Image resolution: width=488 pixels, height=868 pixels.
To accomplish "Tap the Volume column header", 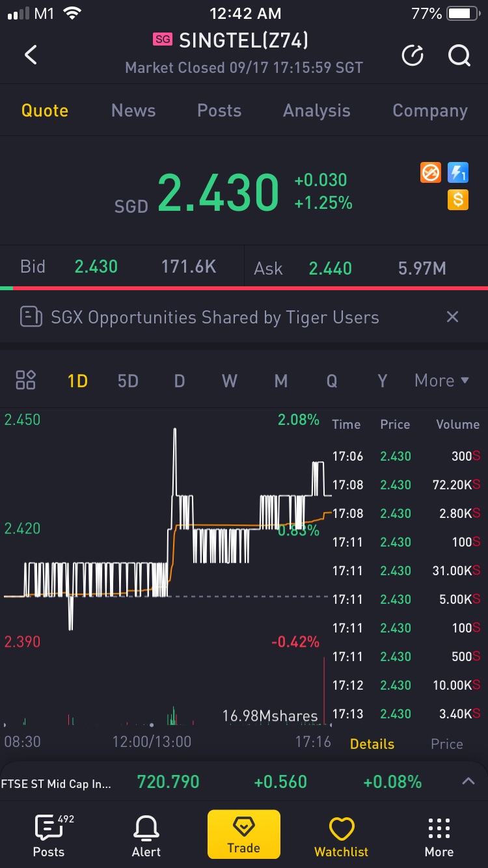I will pos(457,424).
